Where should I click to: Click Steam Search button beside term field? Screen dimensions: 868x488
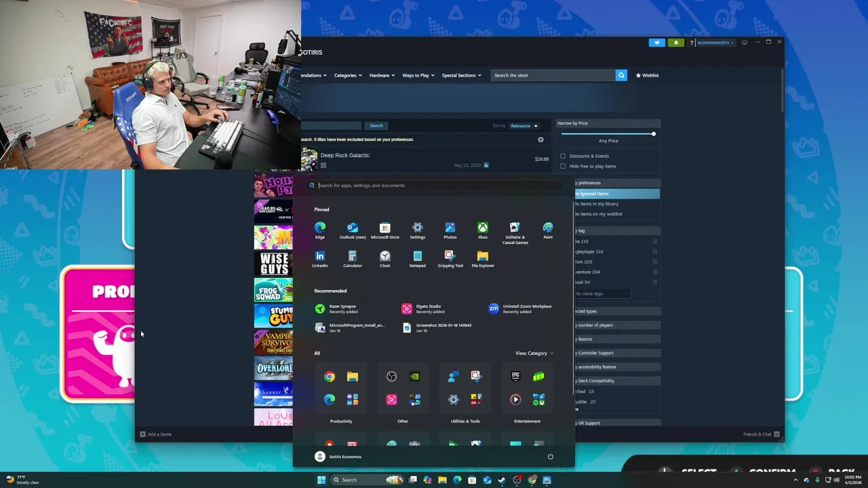[376, 125]
